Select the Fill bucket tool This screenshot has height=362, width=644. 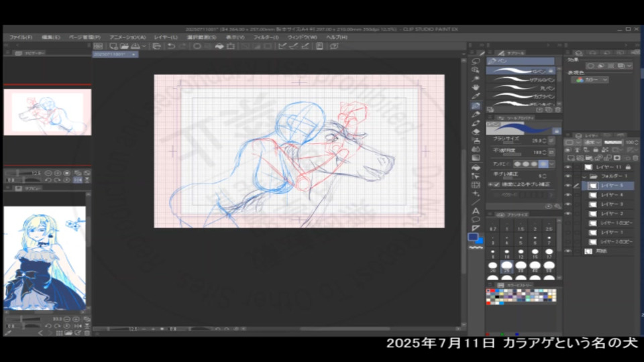(476, 167)
